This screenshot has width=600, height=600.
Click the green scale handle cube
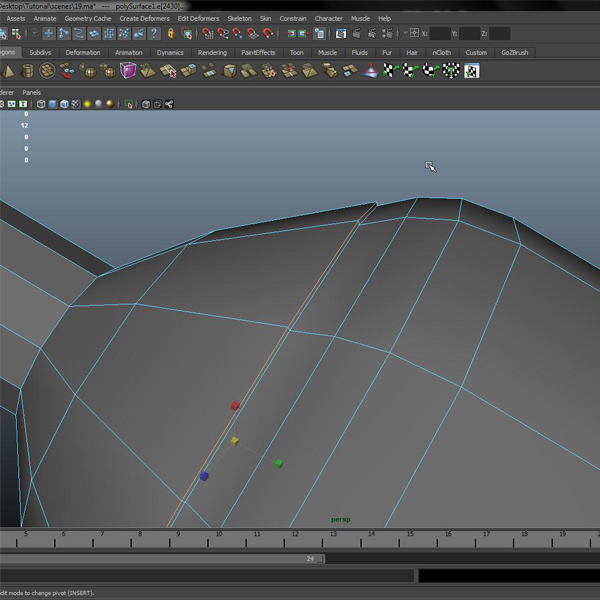click(x=279, y=464)
